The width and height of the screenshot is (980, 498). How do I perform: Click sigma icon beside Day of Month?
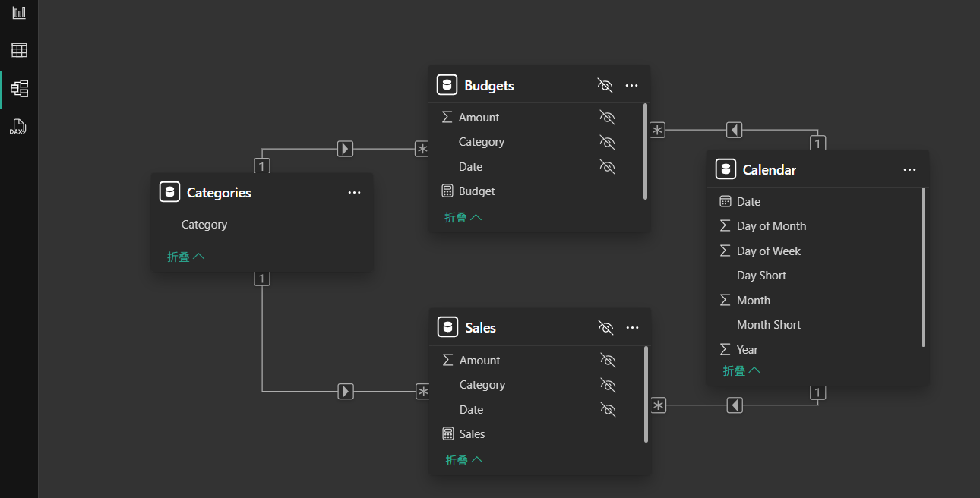[x=725, y=226]
